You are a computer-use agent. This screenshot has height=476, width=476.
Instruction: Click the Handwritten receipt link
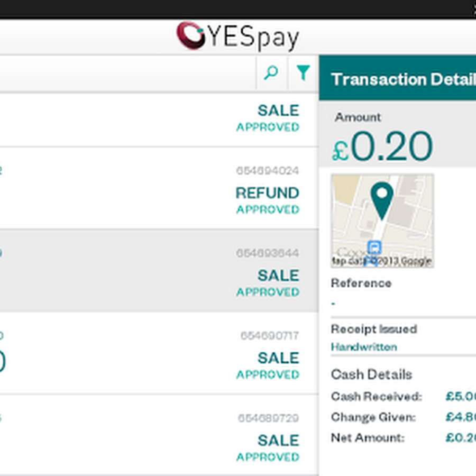[x=364, y=347]
